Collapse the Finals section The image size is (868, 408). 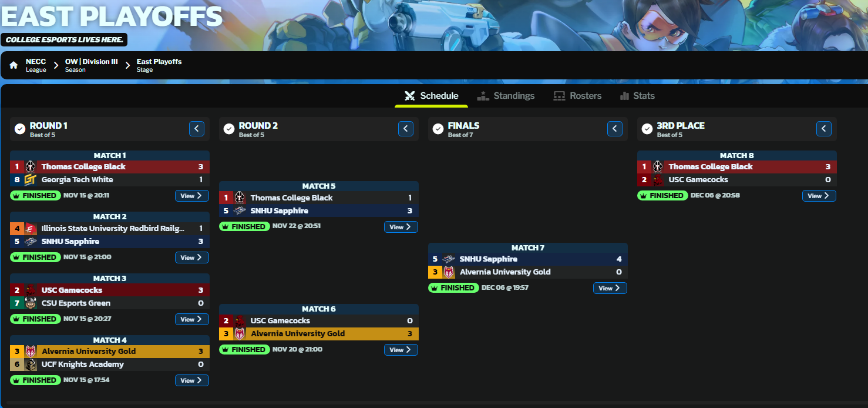(614, 128)
